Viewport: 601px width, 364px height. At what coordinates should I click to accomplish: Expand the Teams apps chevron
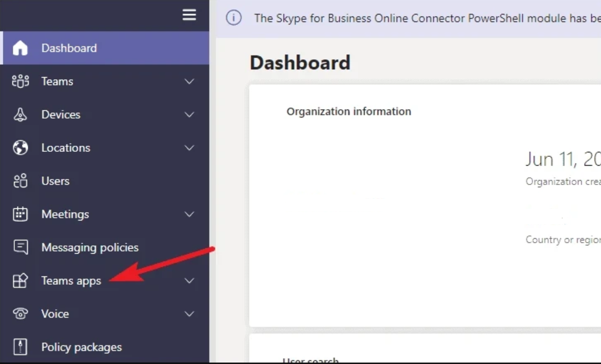click(x=189, y=281)
